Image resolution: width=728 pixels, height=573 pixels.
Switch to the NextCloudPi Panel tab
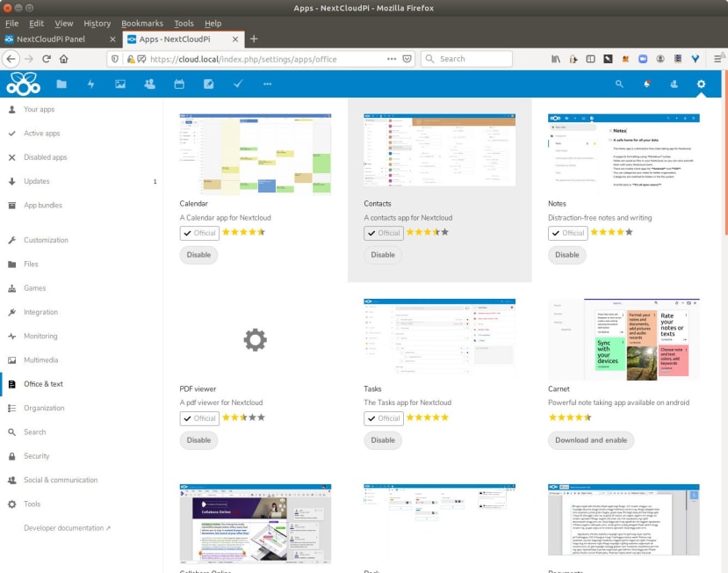pyautogui.click(x=51, y=39)
